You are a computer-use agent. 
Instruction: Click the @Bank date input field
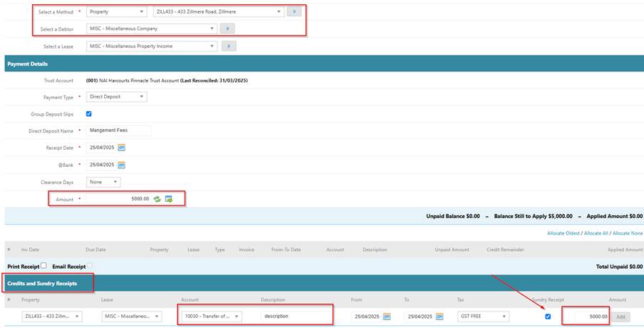click(x=101, y=165)
